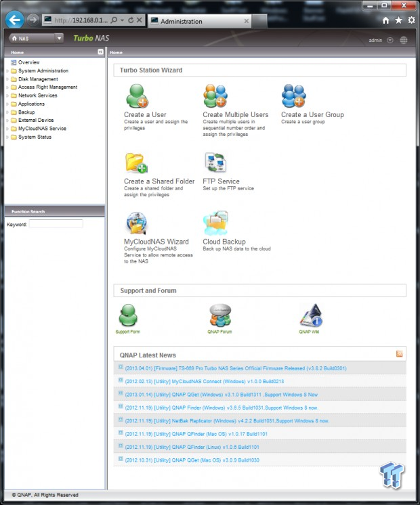
Task: Open browser Favorites star icon
Action: [x=399, y=20]
